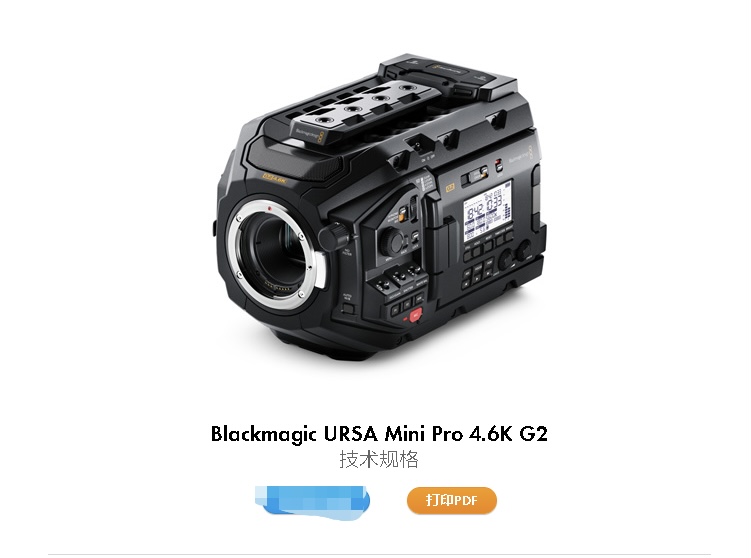Select the Blackmagic URSA Mini Pro 4.6K G2 title

pyautogui.click(x=379, y=433)
